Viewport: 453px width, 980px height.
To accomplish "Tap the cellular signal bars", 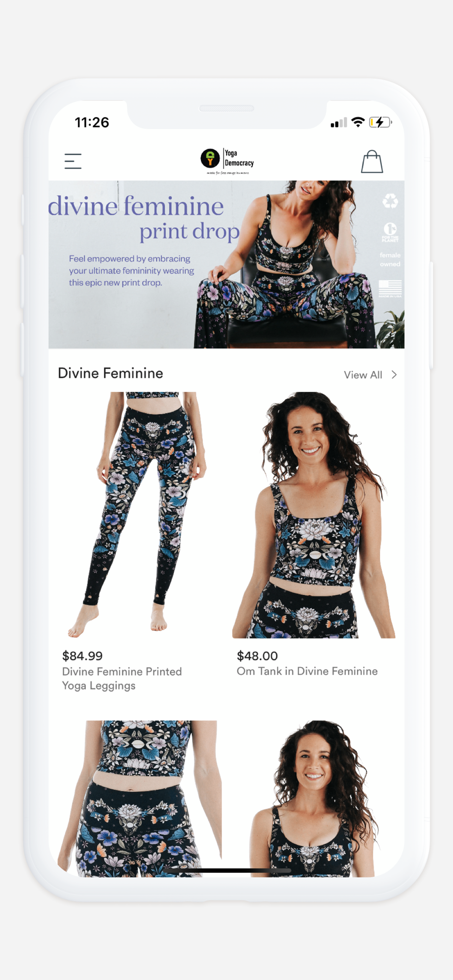I will [339, 122].
